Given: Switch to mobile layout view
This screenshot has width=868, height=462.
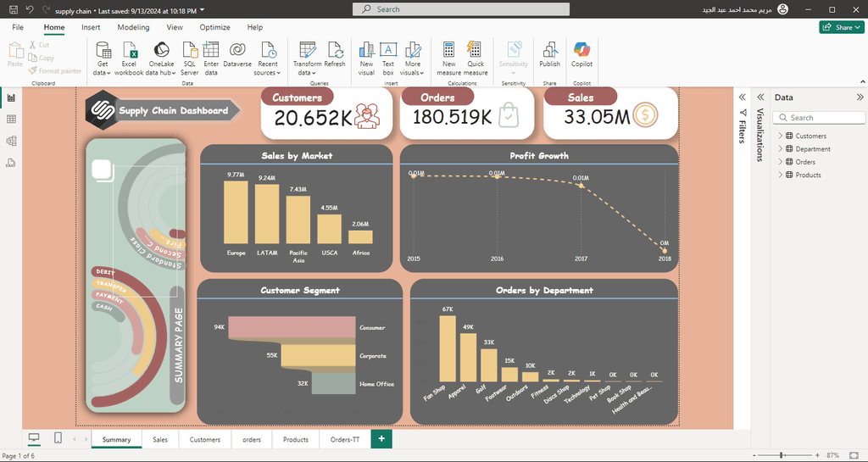Looking at the screenshot, I should click(58, 438).
